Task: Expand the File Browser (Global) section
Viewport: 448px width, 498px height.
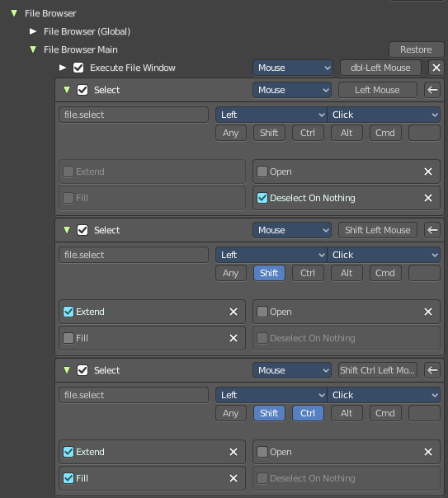Action: pyautogui.click(x=33, y=31)
